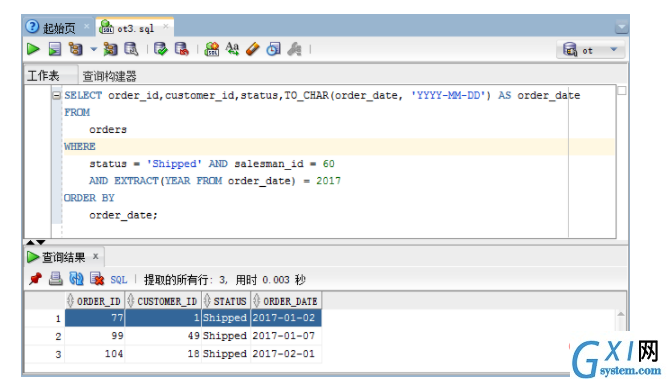The image size is (668, 379).
Task: Click the results scrollbar up arrow
Action: tap(621, 314)
